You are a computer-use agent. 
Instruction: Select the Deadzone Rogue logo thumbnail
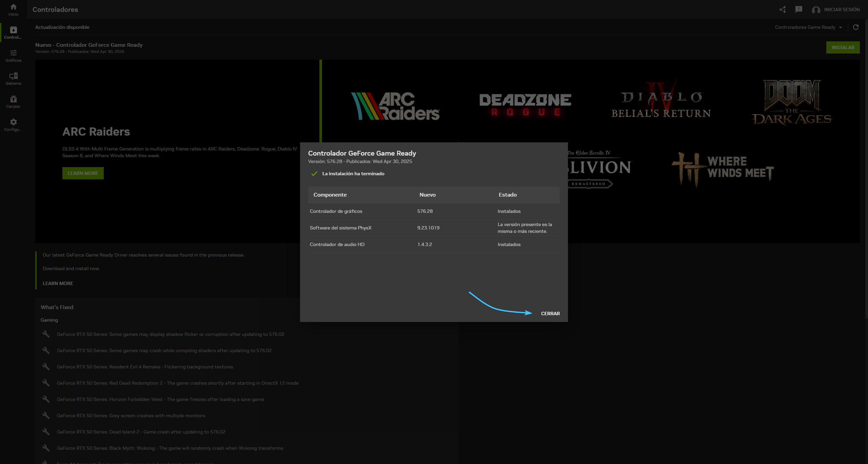525,105
